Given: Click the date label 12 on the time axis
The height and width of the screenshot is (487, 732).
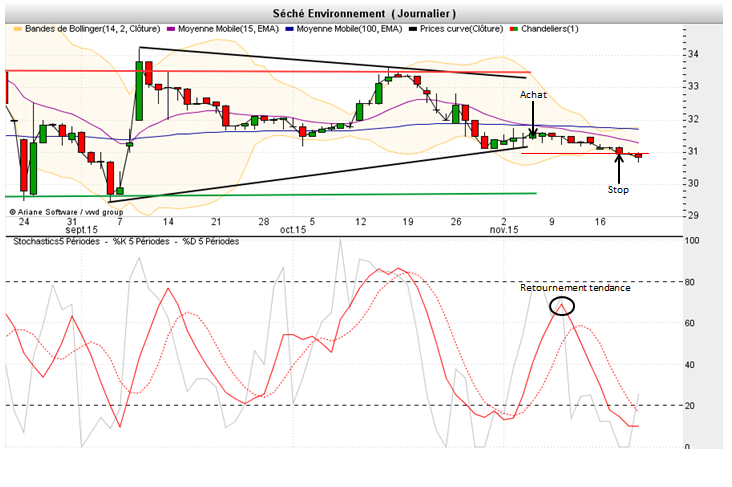Looking at the screenshot, I should (x=360, y=221).
